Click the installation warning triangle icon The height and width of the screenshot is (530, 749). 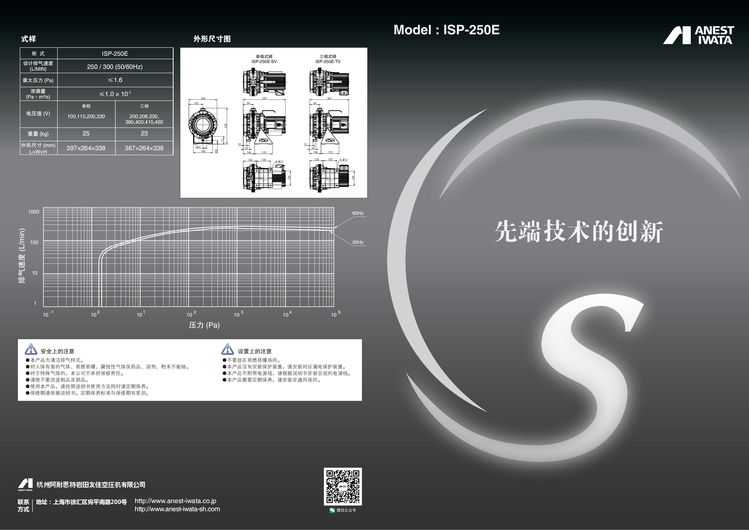[x=227, y=350]
